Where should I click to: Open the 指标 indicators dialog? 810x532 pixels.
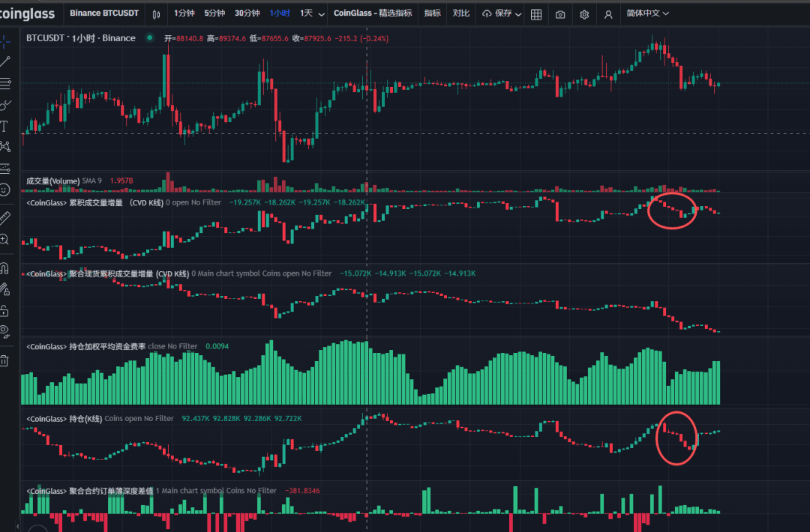(433, 13)
